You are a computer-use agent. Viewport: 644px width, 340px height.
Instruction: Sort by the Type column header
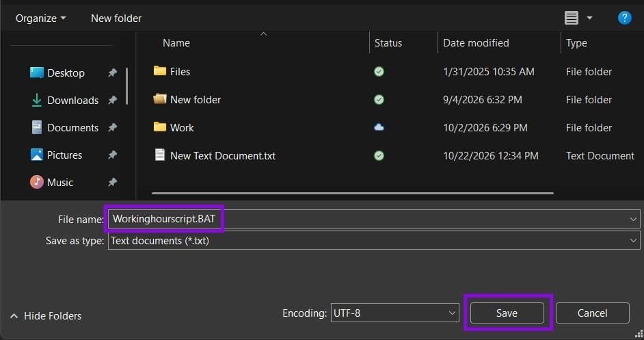point(576,43)
